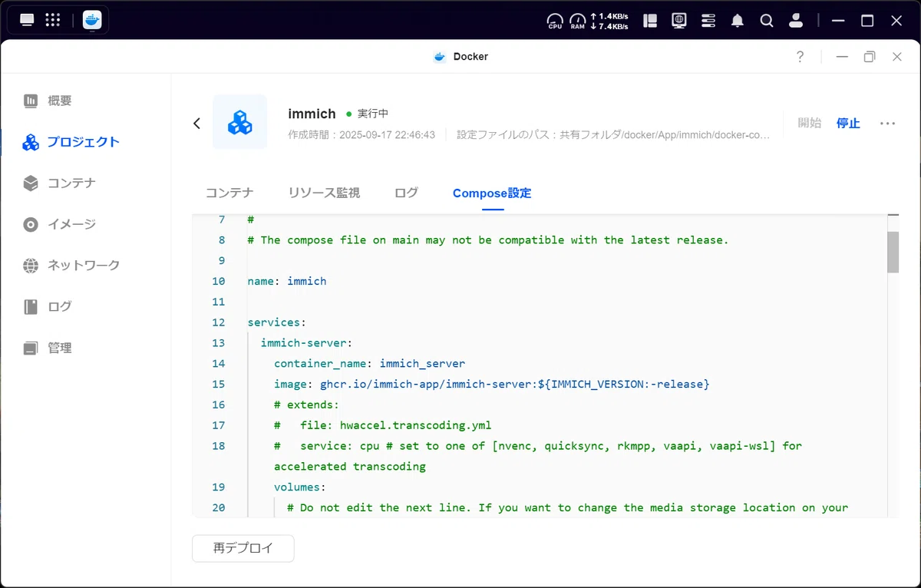Switch to the コンテナ tab
Viewport: 921px width, 588px height.
coord(229,193)
